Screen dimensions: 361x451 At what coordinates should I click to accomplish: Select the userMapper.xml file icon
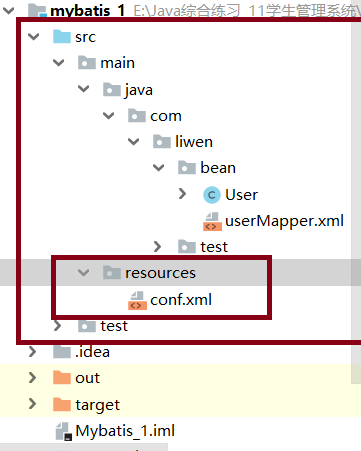(212, 222)
